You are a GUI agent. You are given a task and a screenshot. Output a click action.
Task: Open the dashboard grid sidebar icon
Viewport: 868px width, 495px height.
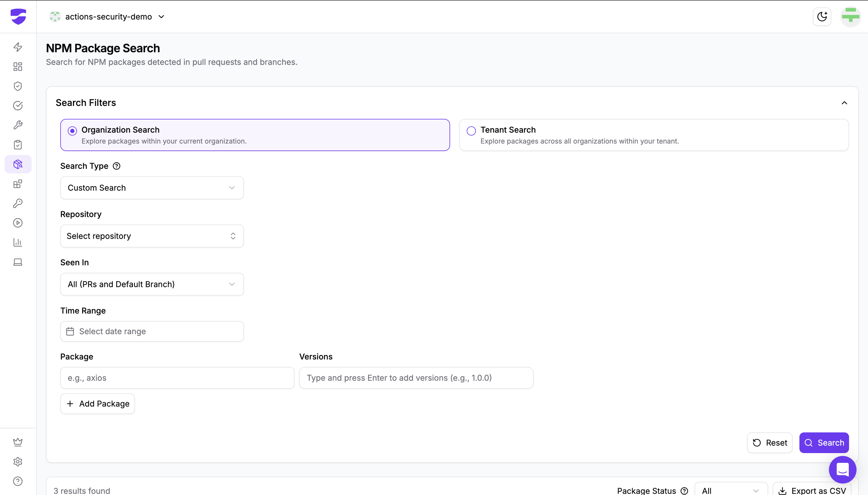(x=18, y=67)
